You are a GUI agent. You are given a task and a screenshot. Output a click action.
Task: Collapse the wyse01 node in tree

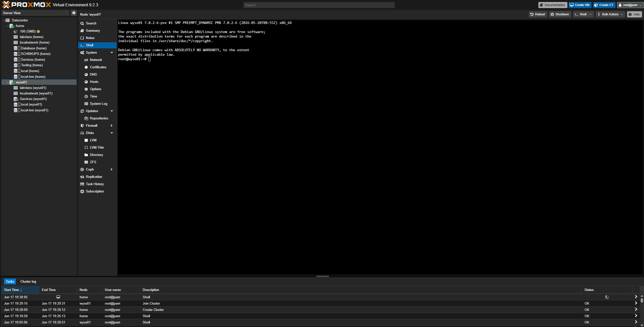(x=8, y=82)
